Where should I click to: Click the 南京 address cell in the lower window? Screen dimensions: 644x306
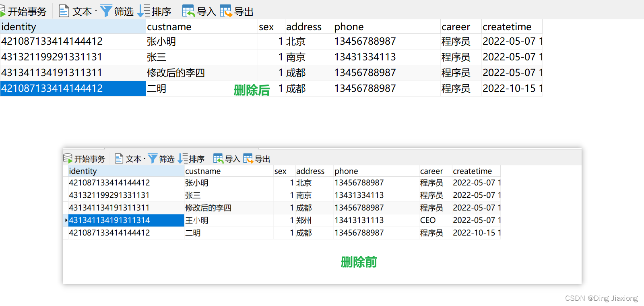pyautogui.click(x=314, y=195)
